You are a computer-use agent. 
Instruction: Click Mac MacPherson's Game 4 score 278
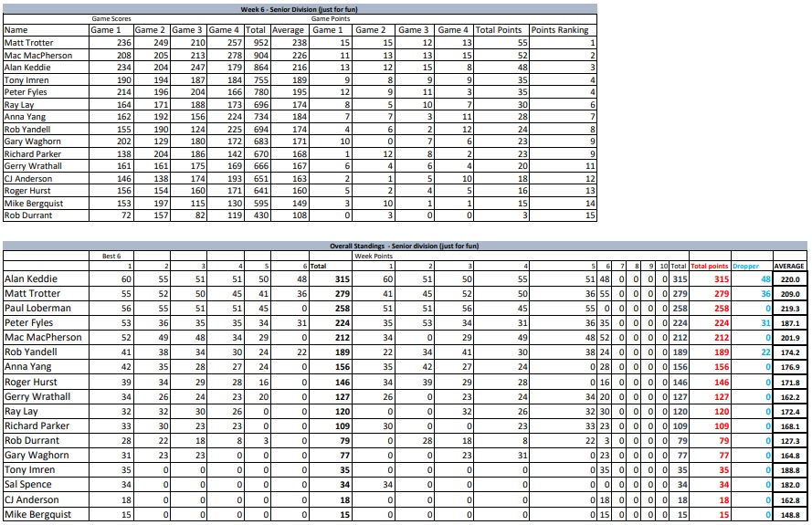coord(235,56)
